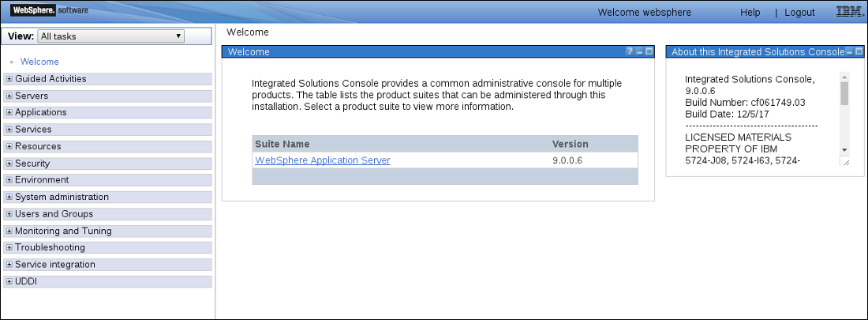Click the IBM logo in the header
This screenshot has height=320, width=868.
851,12
